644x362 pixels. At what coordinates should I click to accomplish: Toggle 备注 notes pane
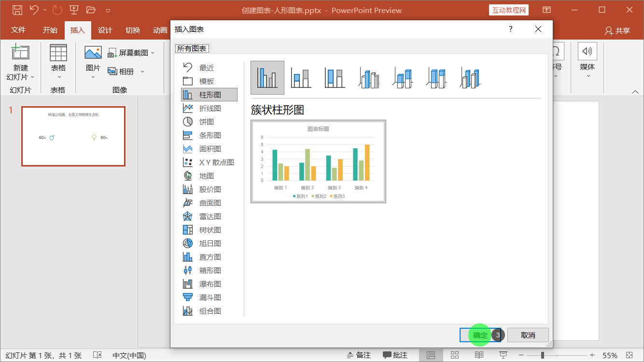[x=359, y=355]
